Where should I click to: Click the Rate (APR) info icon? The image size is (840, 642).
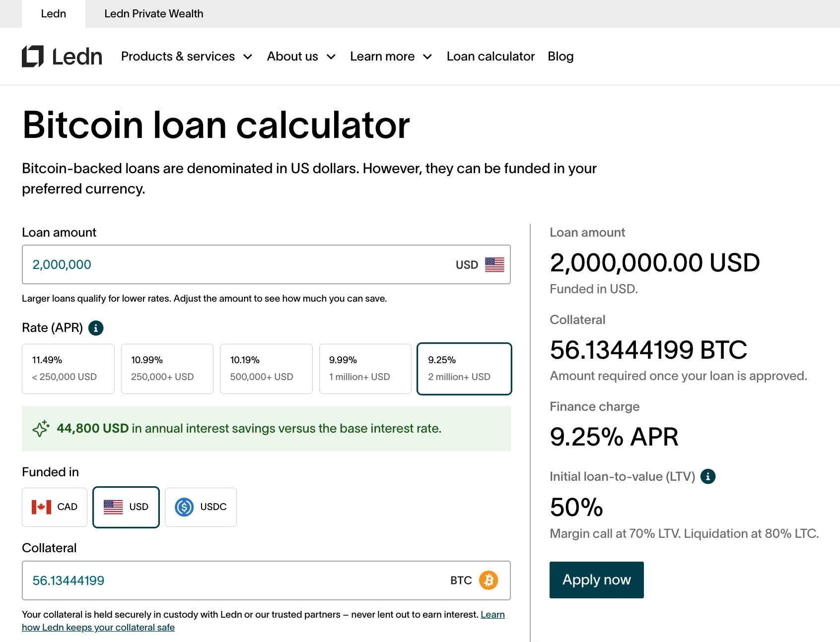point(96,328)
